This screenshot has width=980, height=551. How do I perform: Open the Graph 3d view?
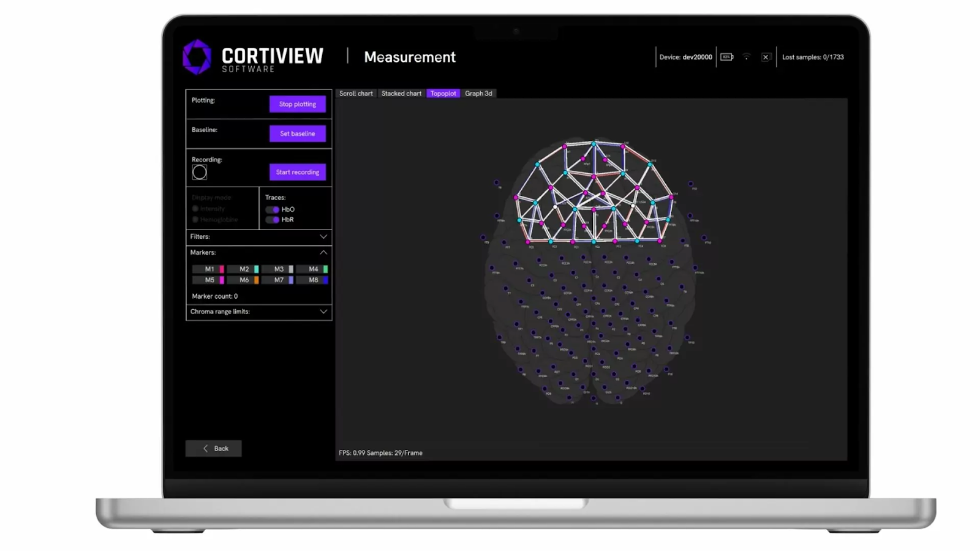point(479,93)
